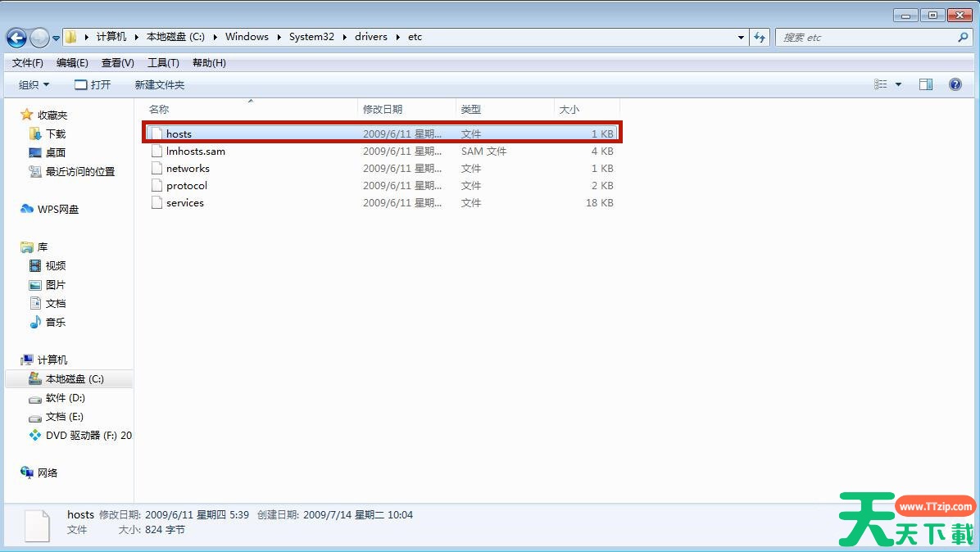
Task: Open the 组织 dropdown menu
Action: tap(34, 84)
